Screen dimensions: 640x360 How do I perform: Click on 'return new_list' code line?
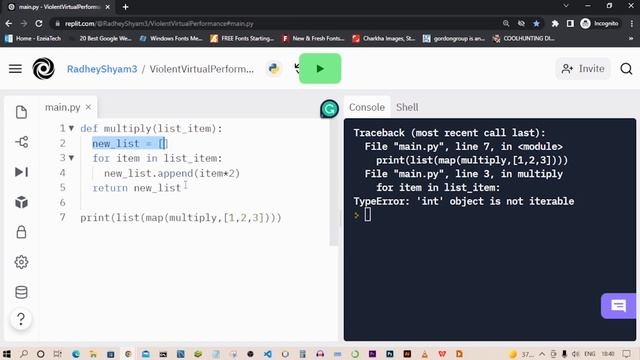pos(137,188)
